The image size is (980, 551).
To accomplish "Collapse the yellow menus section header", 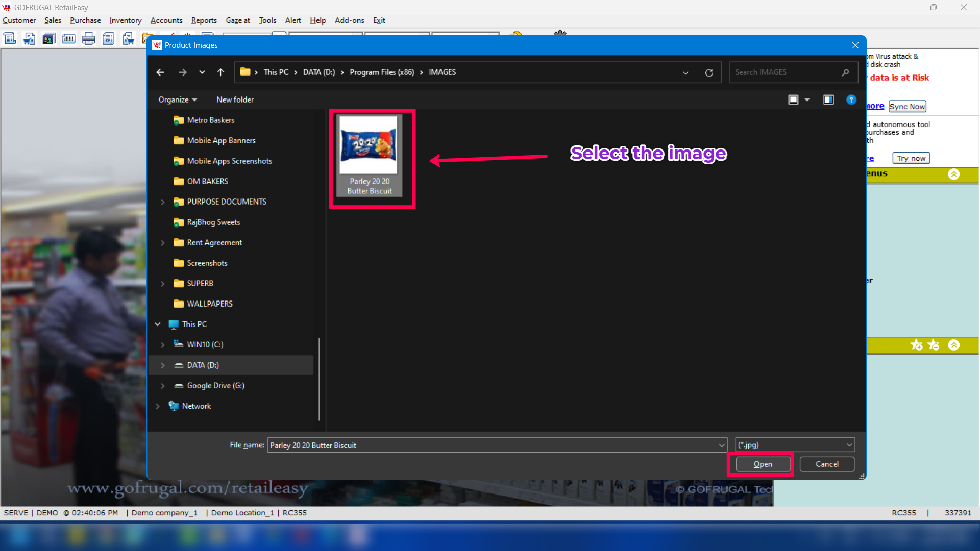I will 953,174.
